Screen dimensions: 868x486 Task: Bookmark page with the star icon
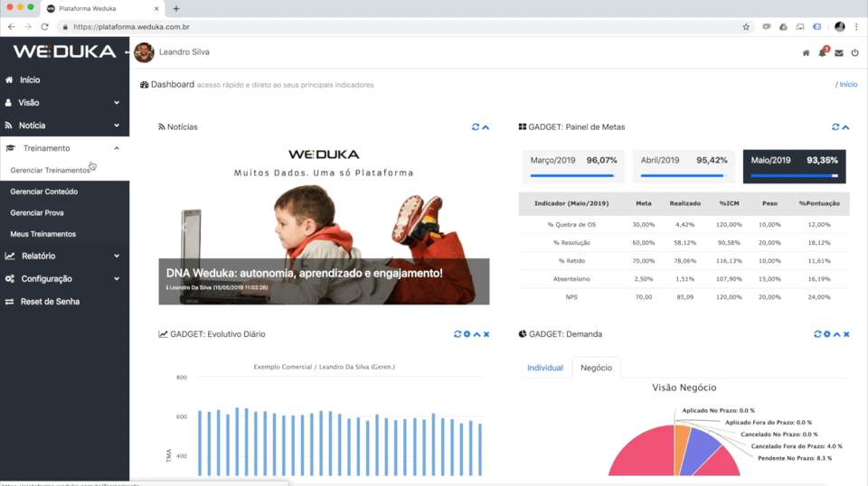[x=746, y=26]
